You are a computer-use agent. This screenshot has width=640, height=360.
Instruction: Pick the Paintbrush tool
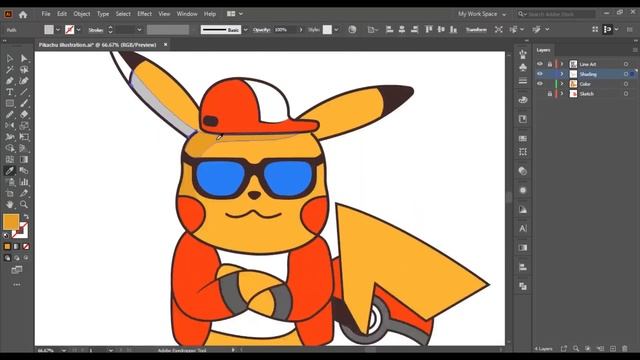click(24, 103)
